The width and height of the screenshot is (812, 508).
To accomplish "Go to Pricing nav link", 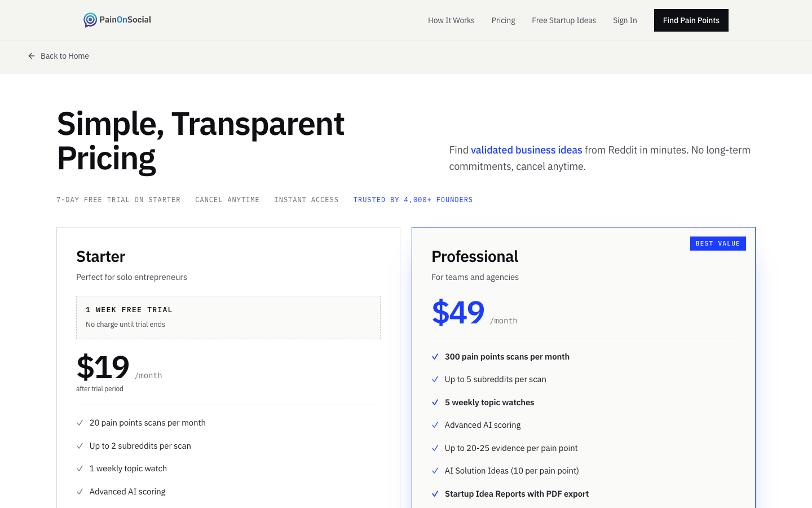I will point(503,20).
